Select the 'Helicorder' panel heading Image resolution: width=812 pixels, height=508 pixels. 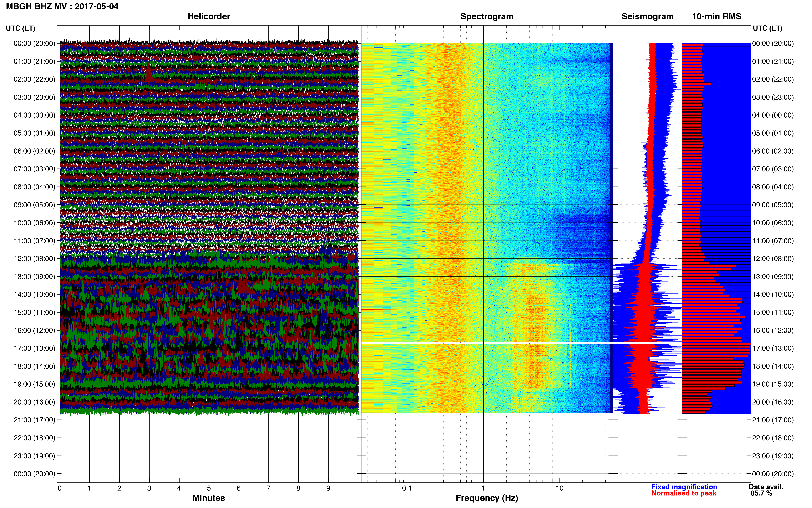tap(208, 16)
